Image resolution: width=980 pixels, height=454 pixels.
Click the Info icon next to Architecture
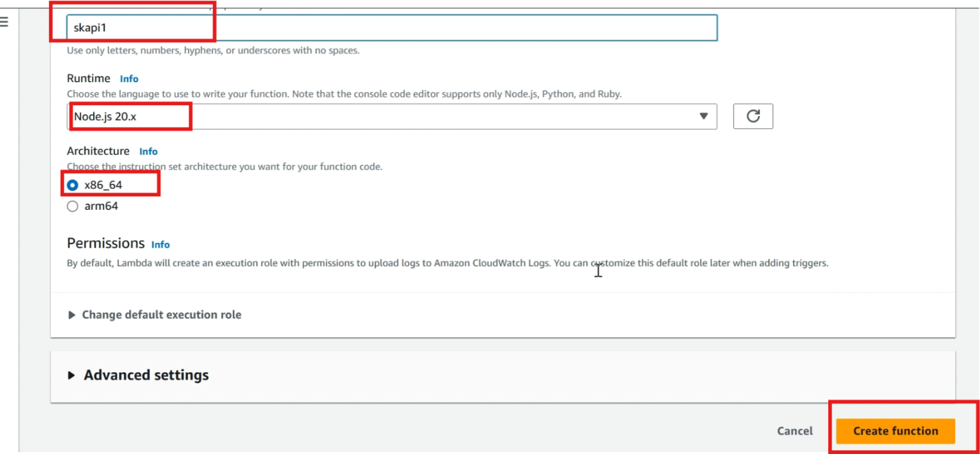click(148, 151)
